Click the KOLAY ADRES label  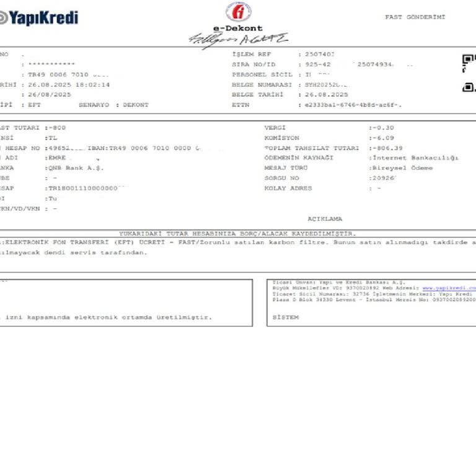tap(288, 188)
